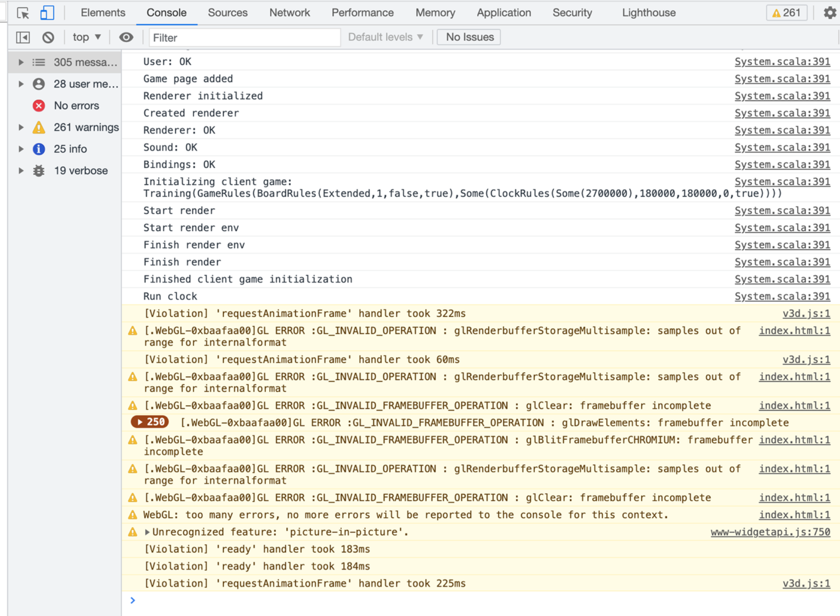The width and height of the screenshot is (840, 616).
Task: Open System.scala:391 link for Bindings: OK
Action: 782,164
